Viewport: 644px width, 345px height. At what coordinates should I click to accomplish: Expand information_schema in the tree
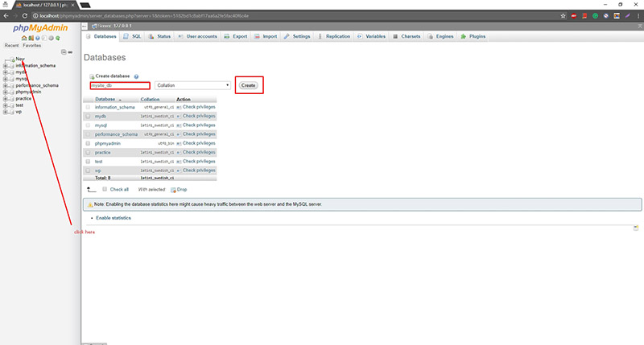(6, 66)
